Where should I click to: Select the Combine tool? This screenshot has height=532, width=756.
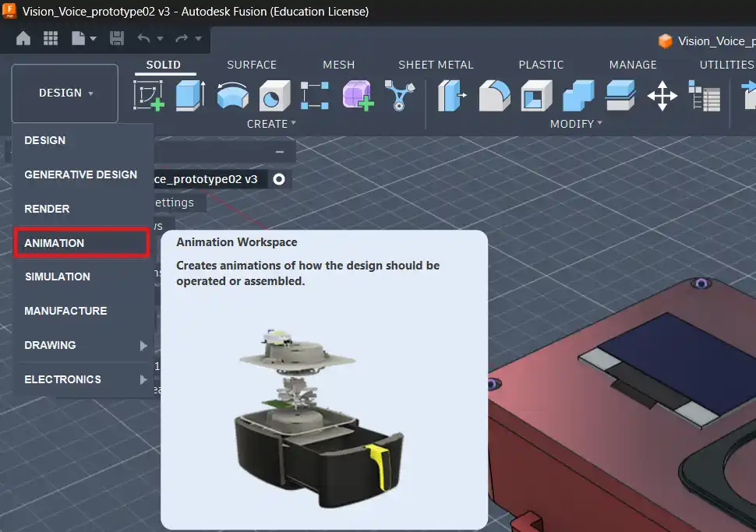(578, 95)
